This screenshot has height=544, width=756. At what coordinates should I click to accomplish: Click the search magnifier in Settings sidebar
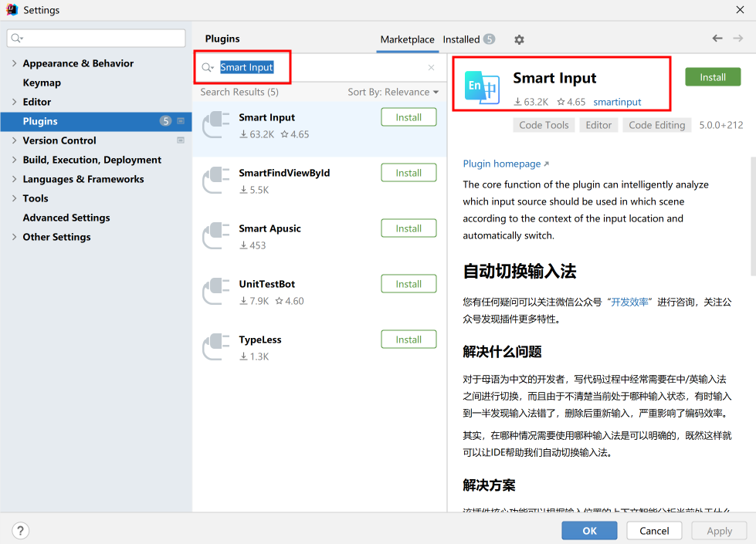coord(17,37)
